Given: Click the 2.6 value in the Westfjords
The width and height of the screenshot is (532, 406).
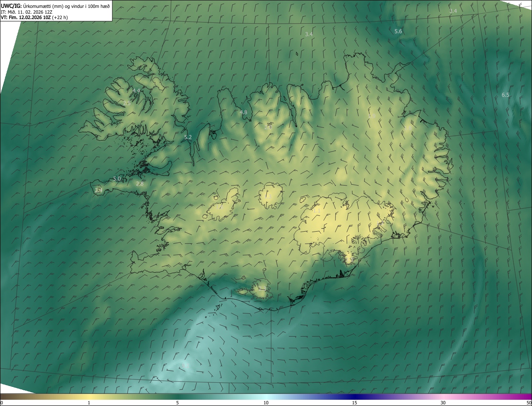Looking at the screenshot, I should [127, 103].
